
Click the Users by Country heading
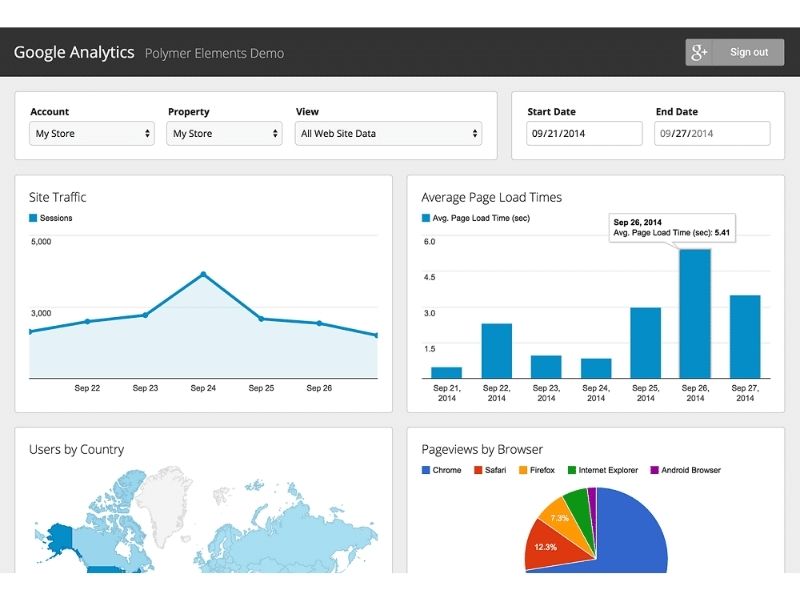pyautogui.click(x=77, y=449)
